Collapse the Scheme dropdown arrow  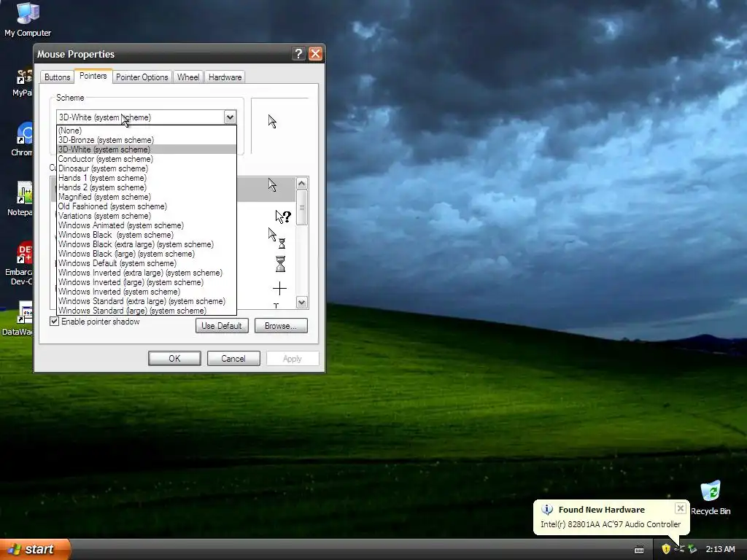click(x=230, y=117)
